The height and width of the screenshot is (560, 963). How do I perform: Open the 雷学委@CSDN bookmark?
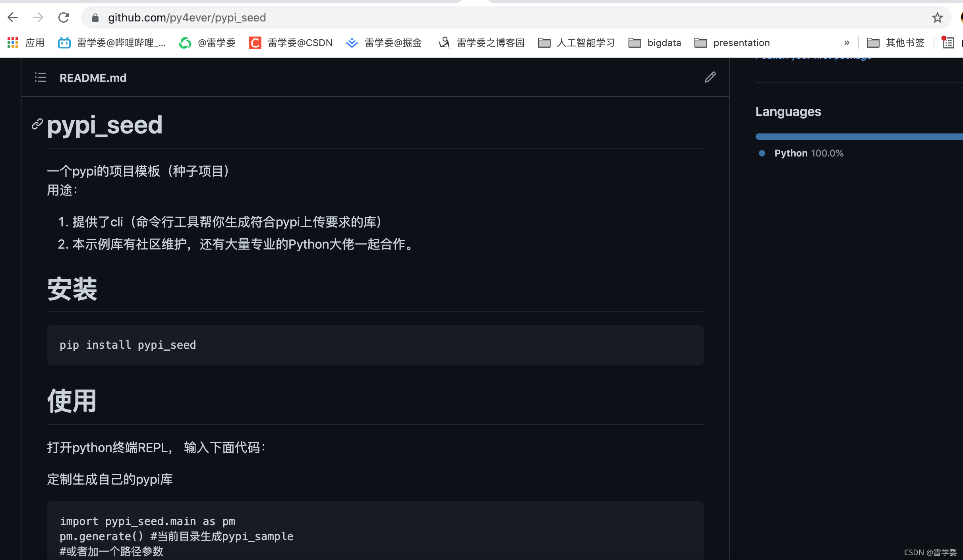click(x=290, y=42)
